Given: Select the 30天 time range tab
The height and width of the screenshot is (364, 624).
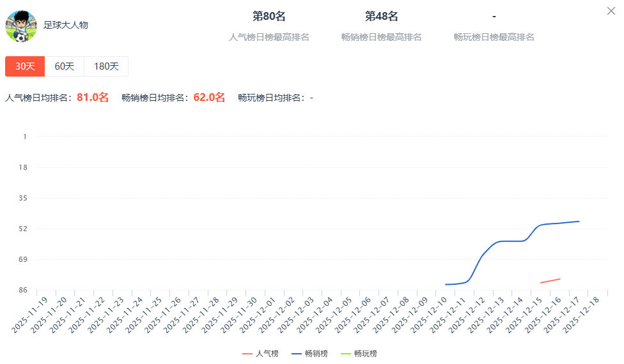Looking at the screenshot, I should tap(25, 66).
